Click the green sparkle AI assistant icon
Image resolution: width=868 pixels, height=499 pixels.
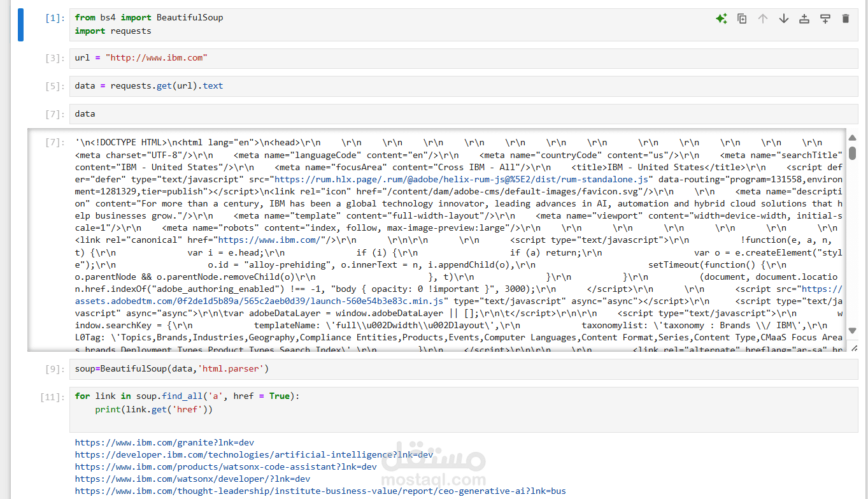(721, 19)
